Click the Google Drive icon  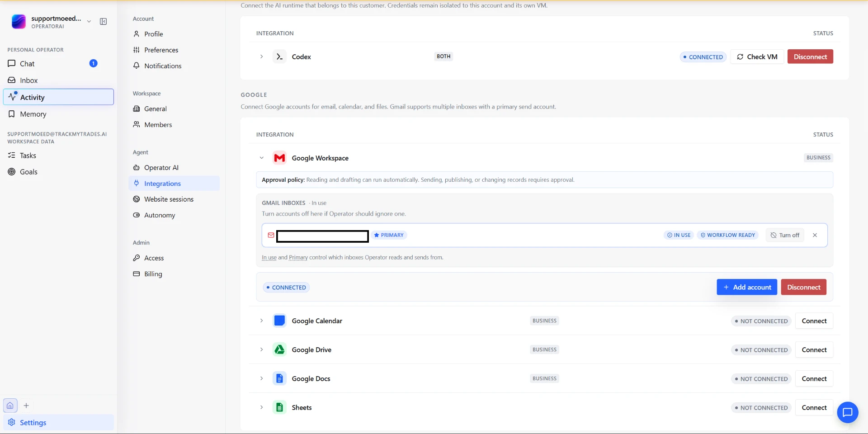tap(279, 349)
